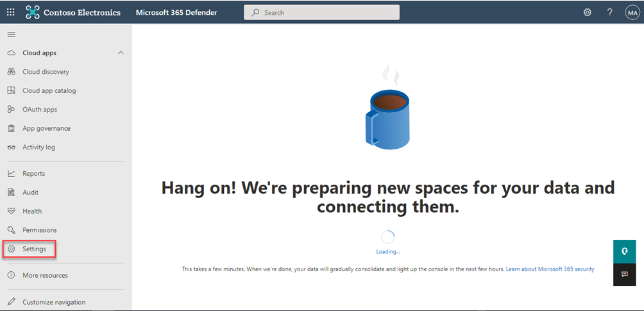Click the Customize navigation pencil icon
Image resolution: width=644 pixels, height=311 pixels.
pyautogui.click(x=12, y=302)
